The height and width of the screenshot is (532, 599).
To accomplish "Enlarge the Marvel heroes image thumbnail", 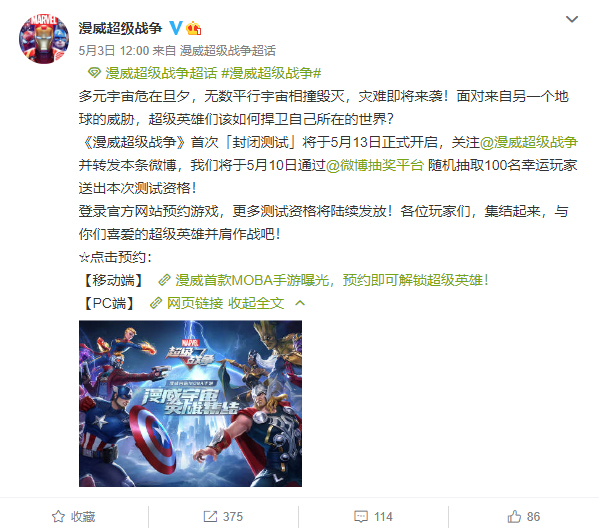I will click(x=190, y=403).
